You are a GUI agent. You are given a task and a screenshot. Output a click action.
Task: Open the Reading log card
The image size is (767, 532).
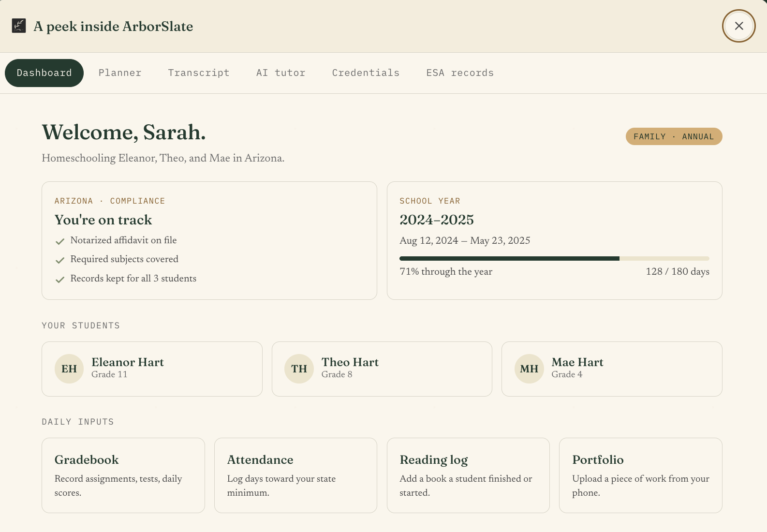click(468, 475)
